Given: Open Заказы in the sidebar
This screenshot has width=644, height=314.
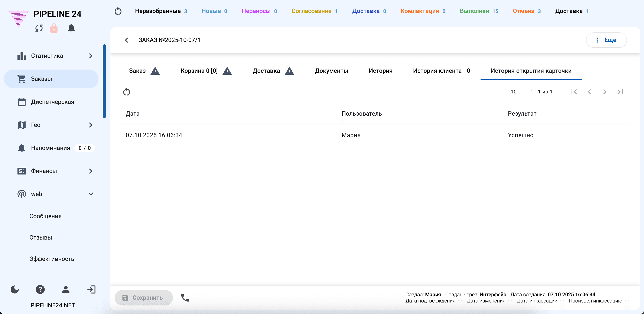Looking at the screenshot, I should pos(51,79).
